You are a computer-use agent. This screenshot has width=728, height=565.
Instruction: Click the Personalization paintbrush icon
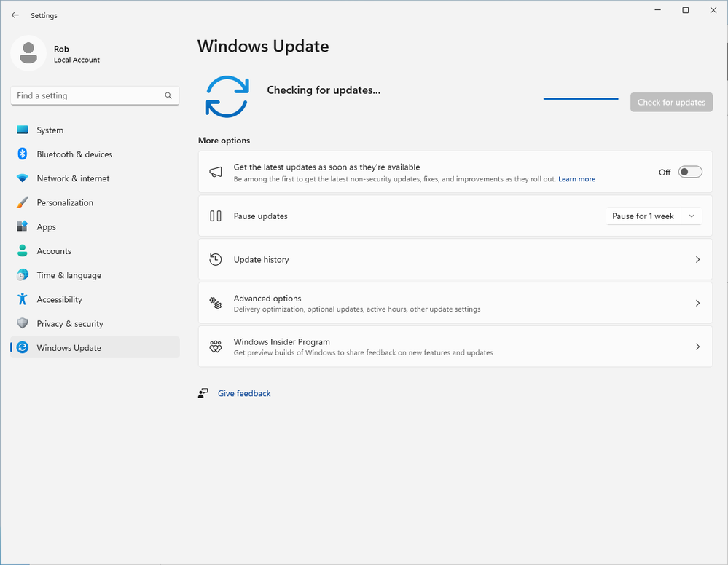click(23, 202)
